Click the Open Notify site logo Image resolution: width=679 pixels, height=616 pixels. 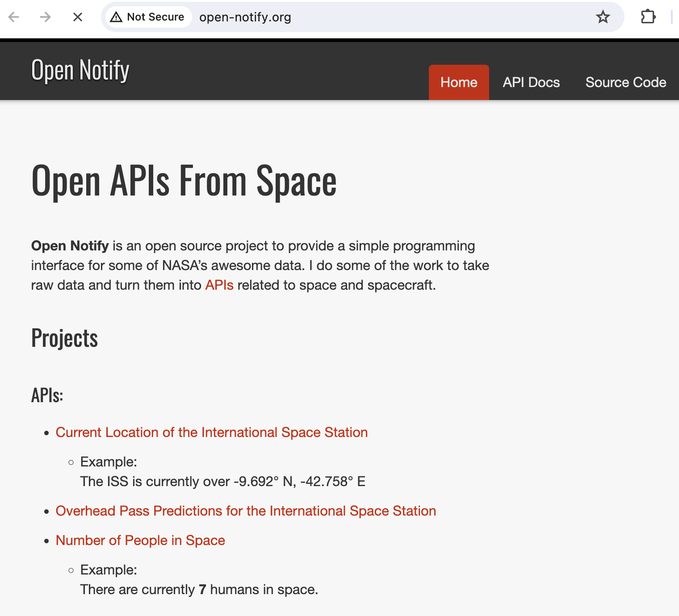pyautogui.click(x=80, y=70)
